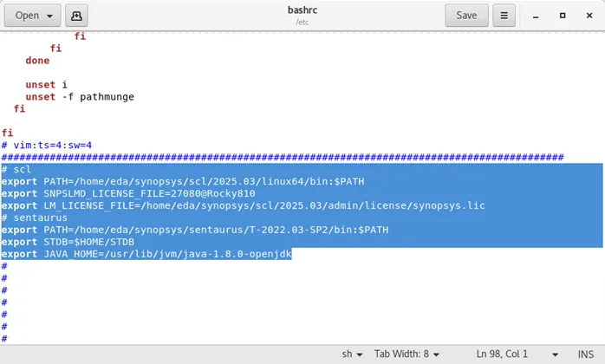This screenshot has height=364, width=605.
Task: Maximize the bashrc editor window
Action: [563, 16]
